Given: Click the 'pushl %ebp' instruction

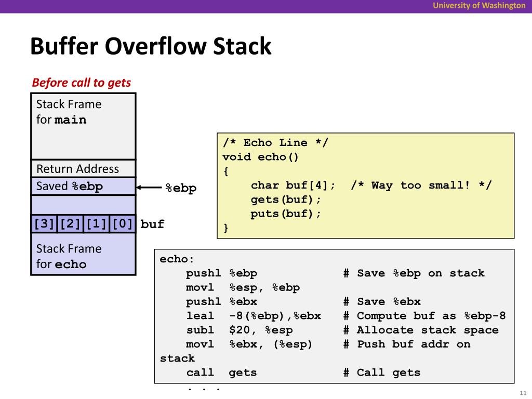Looking at the screenshot, I should 221,273.
